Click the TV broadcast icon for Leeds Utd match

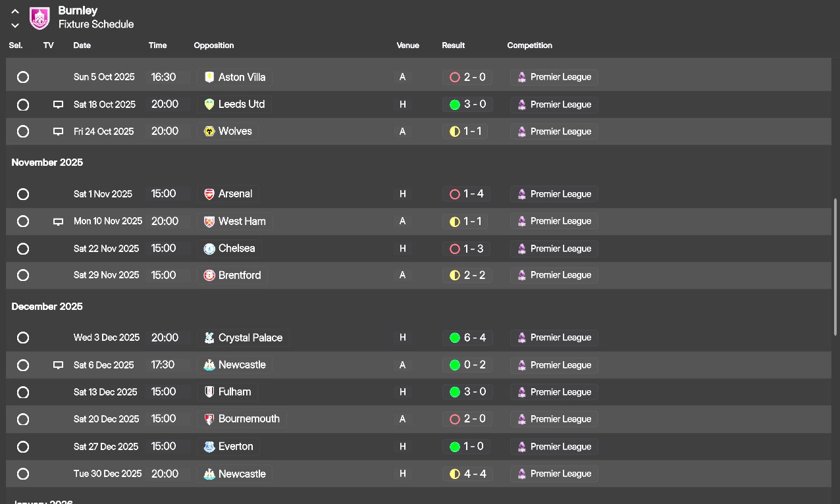pos(58,105)
